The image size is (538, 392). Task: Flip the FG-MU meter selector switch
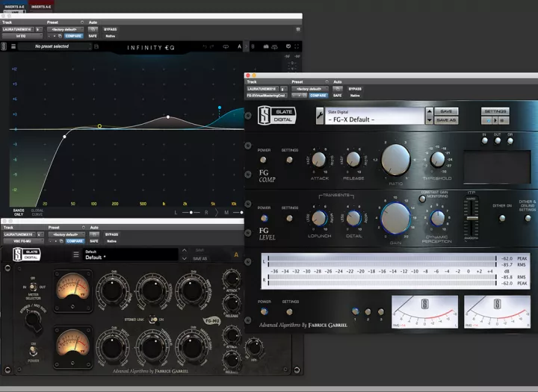click(x=34, y=287)
